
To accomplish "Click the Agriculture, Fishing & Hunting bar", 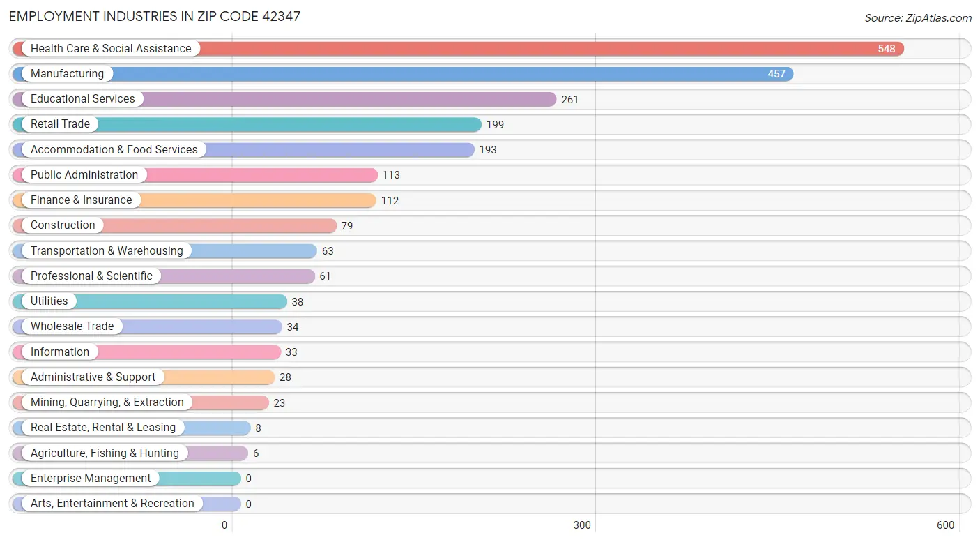I will [130, 453].
